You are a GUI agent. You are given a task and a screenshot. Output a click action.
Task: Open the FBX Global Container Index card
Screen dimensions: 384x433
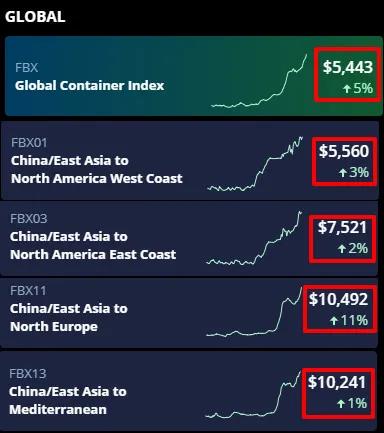click(x=194, y=76)
